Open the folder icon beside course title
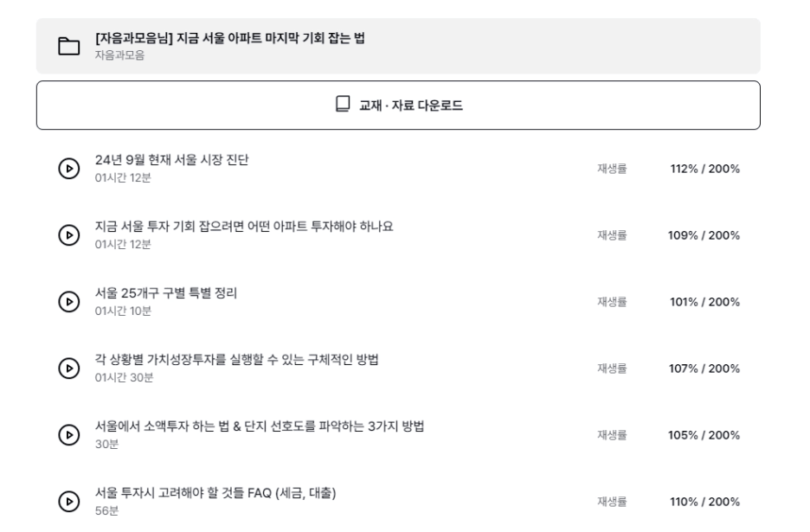This screenshot has height=532, width=810. point(68,46)
